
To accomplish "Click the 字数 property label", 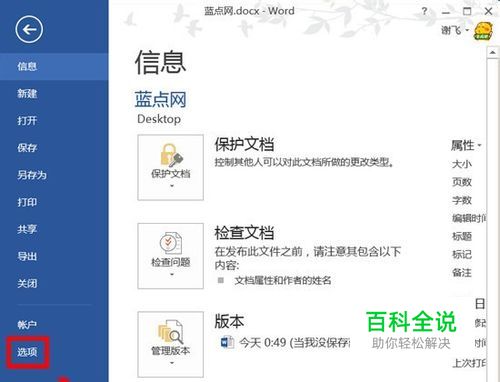I will click(x=462, y=200).
